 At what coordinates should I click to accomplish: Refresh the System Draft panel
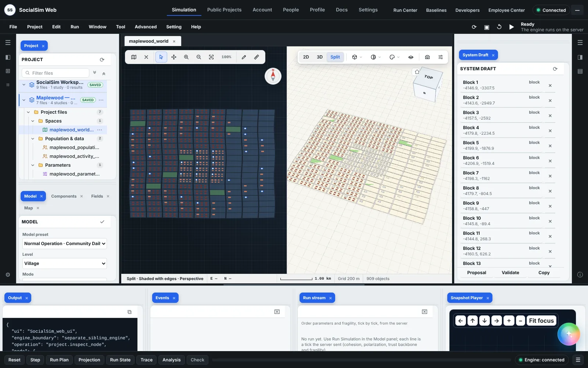click(x=555, y=69)
